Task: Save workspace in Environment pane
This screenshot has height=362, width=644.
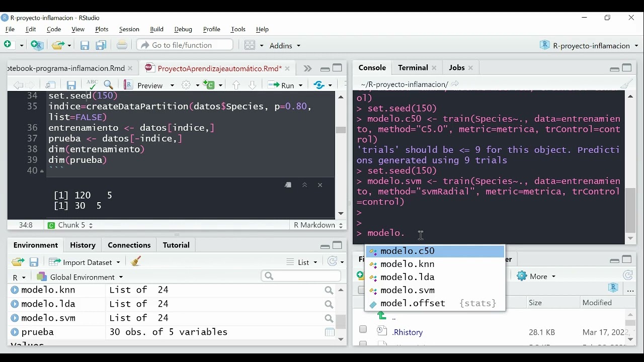Action: coord(34,262)
